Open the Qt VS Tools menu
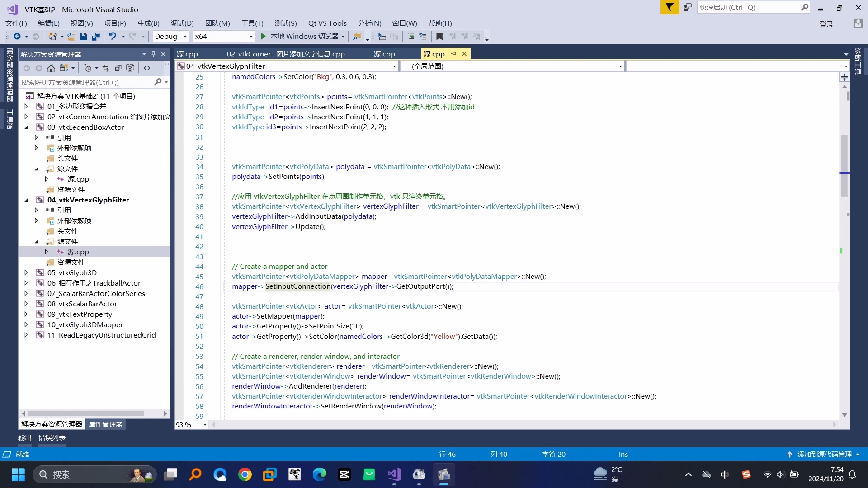The height and width of the screenshot is (488, 868). pos(327,23)
